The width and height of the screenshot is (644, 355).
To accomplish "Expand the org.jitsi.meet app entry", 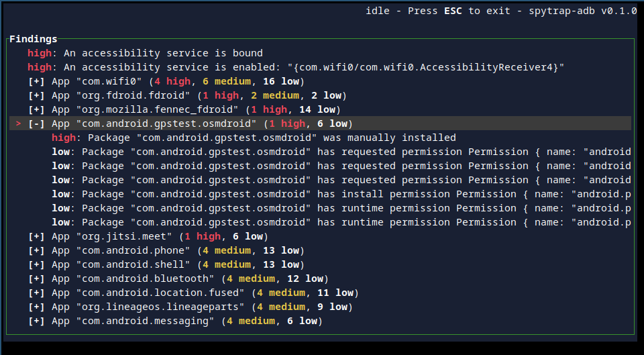I will point(36,237).
